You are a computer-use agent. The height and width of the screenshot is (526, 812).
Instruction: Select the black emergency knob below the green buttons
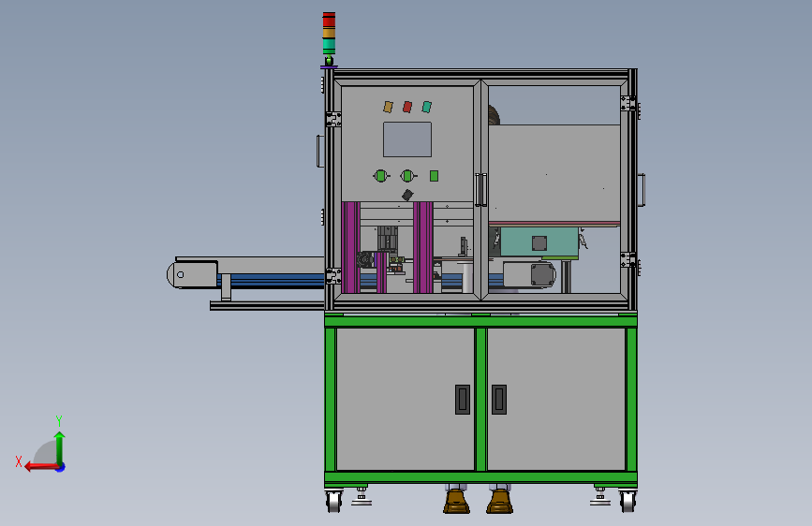point(407,196)
